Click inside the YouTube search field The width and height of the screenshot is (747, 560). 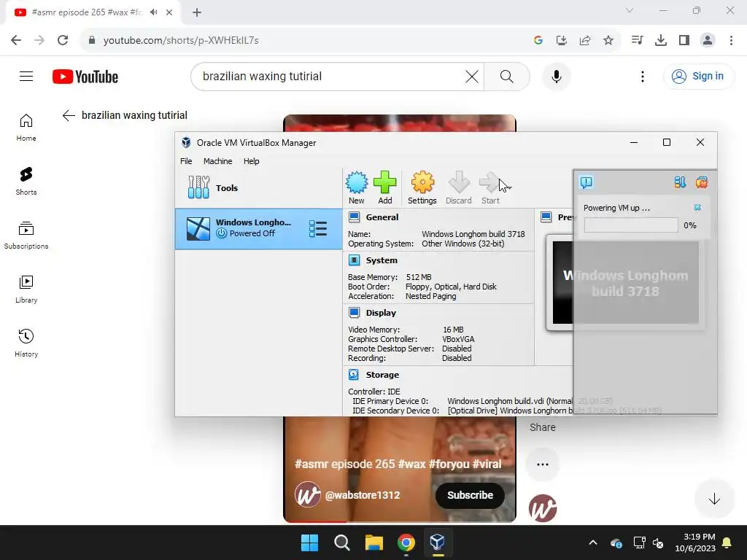(x=329, y=76)
